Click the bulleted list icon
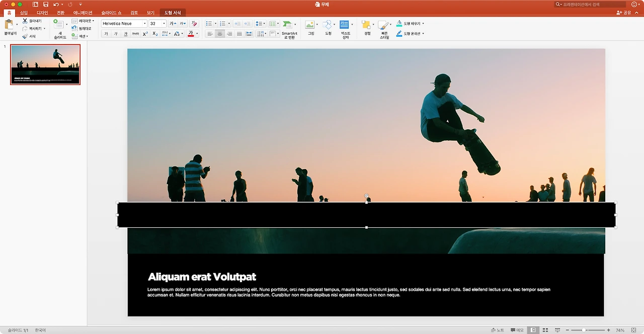This screenshot has height=334, width=644. 209,24
